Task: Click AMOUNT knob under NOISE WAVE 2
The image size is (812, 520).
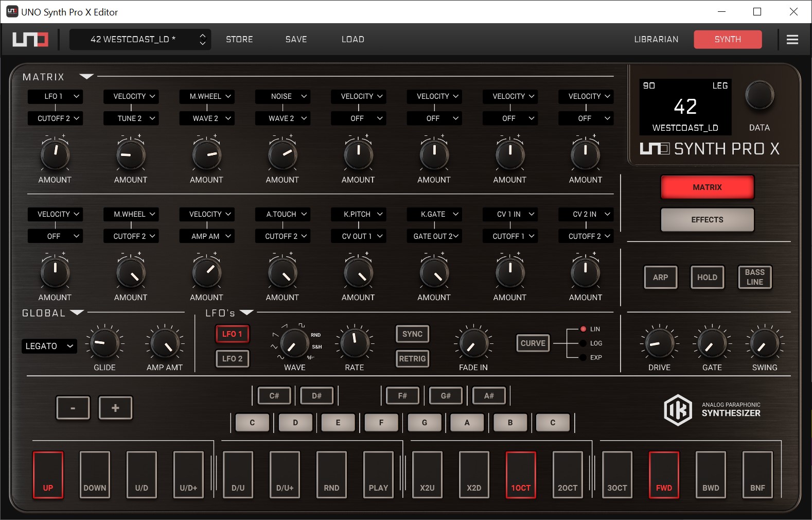Action: [283, 154]
